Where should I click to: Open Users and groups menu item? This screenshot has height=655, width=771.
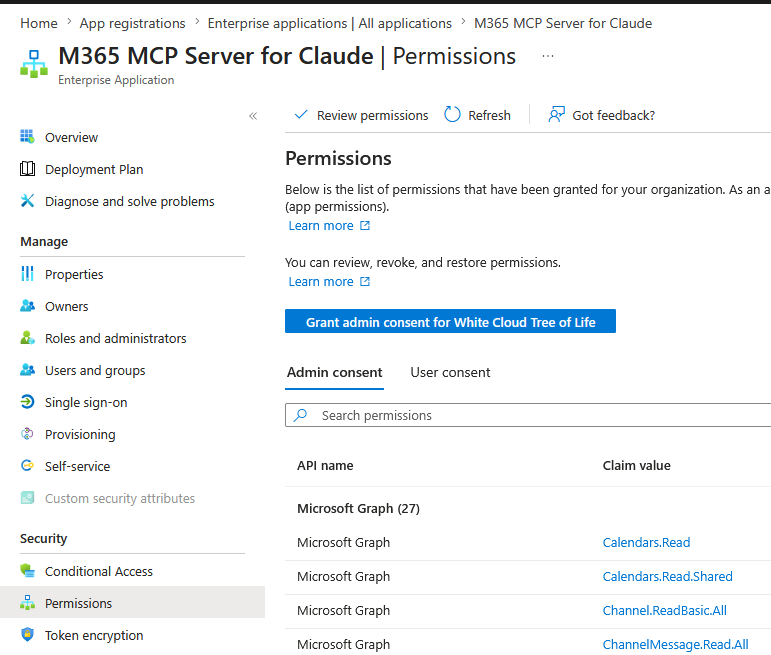pyautogui.click(x=95, y=370)
